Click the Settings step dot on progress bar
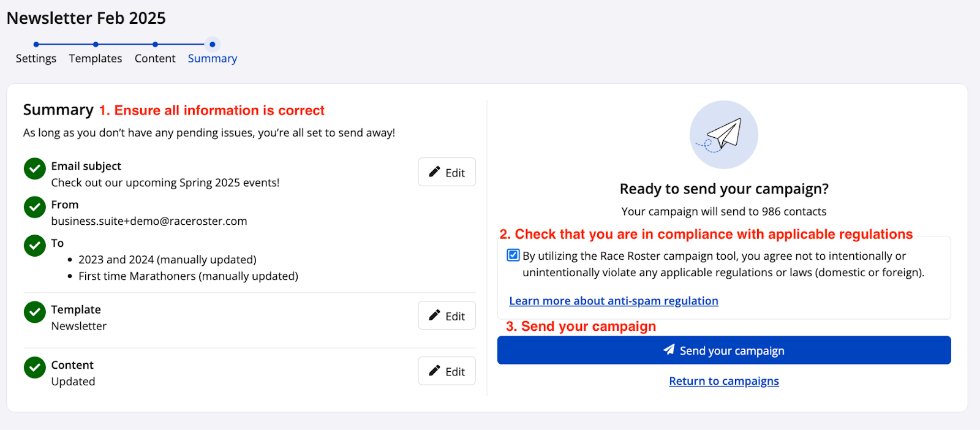Screen dimensions: 980x430 (36, 44)
